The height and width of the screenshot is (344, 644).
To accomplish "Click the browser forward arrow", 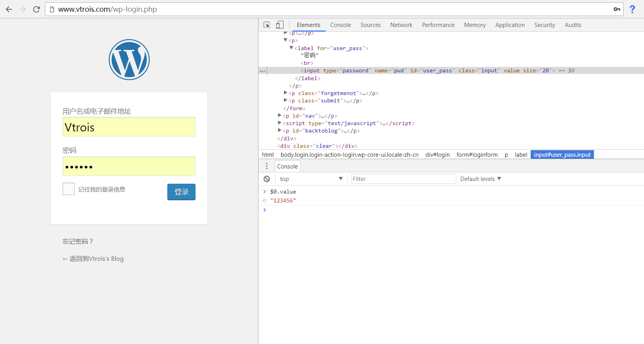I will [23, 9].
